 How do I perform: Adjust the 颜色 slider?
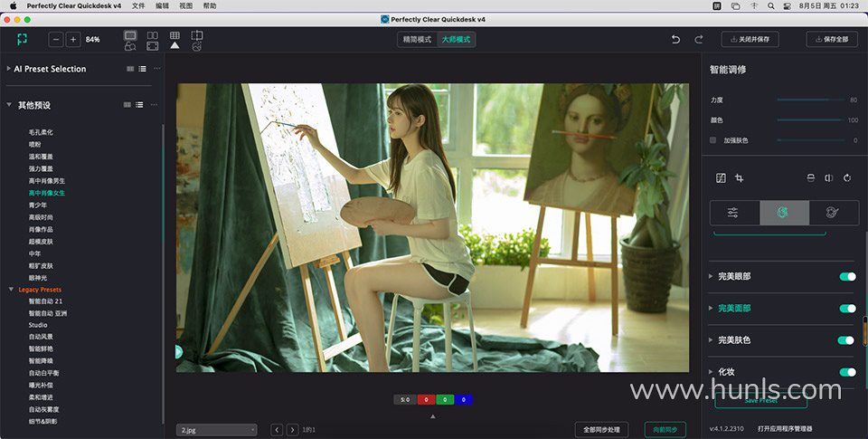coord(812,119)
